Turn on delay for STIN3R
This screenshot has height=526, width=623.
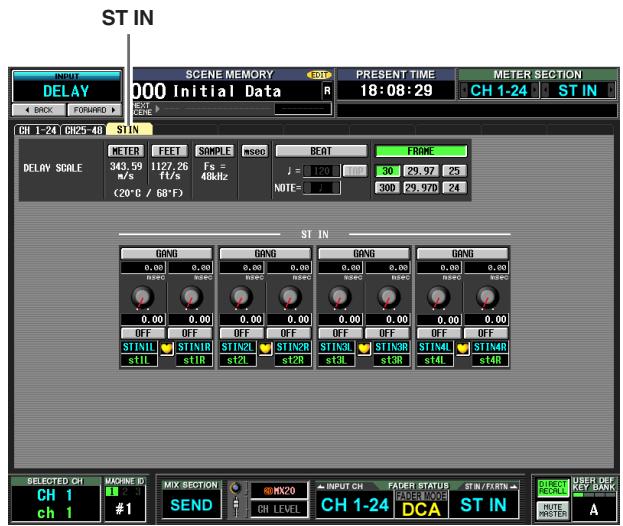387,333
